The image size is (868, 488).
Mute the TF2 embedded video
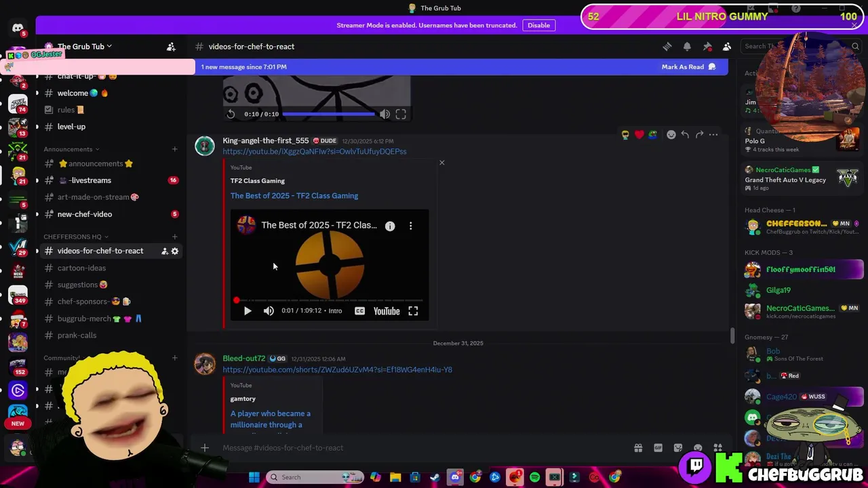tap(269, 311)
